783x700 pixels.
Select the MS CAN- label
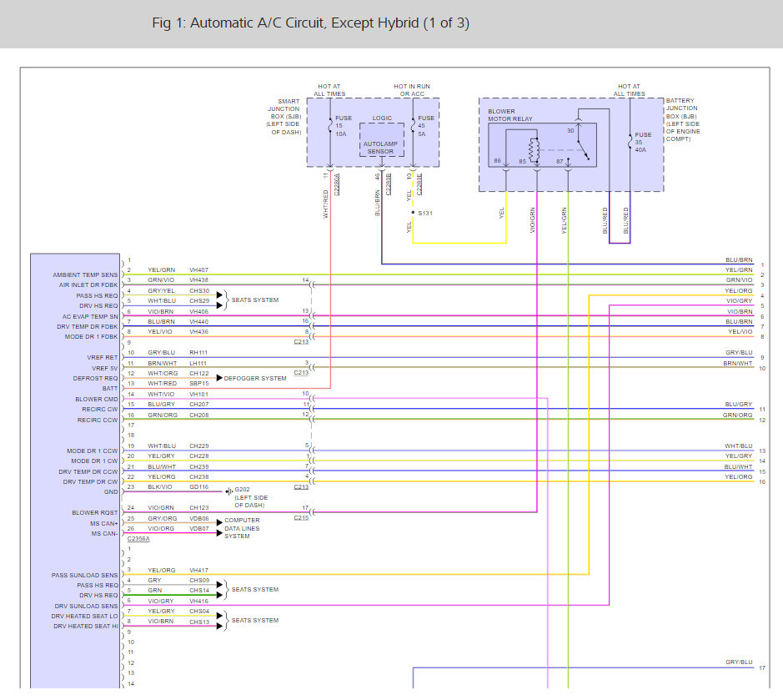(105, 534)
